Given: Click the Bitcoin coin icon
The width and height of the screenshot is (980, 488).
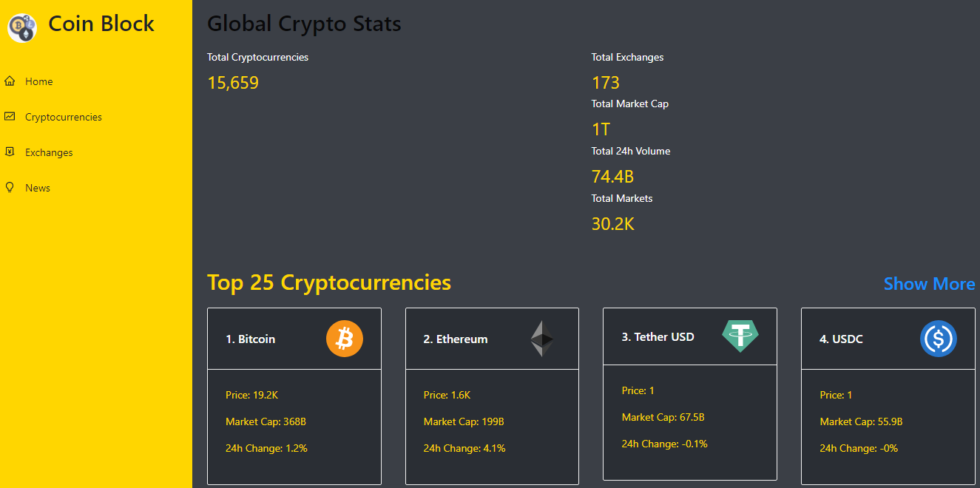Looking at the screenshot, I should click(345, 339).
